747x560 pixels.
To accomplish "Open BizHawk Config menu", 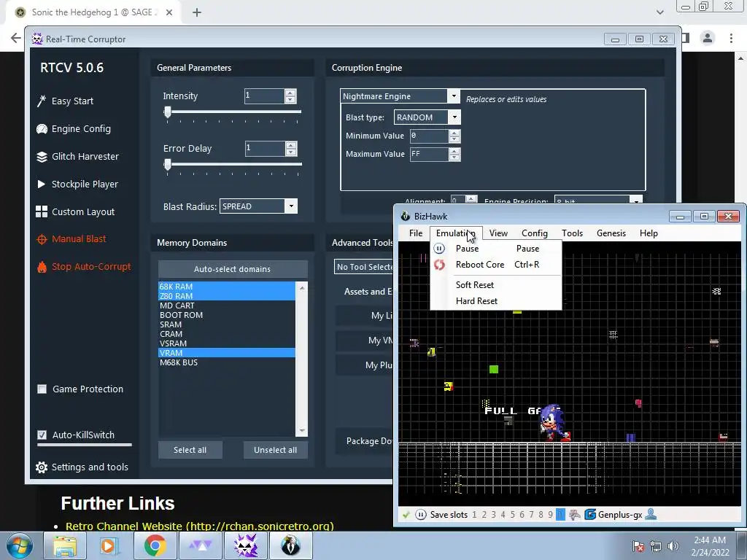I will (x=535, y=233).
